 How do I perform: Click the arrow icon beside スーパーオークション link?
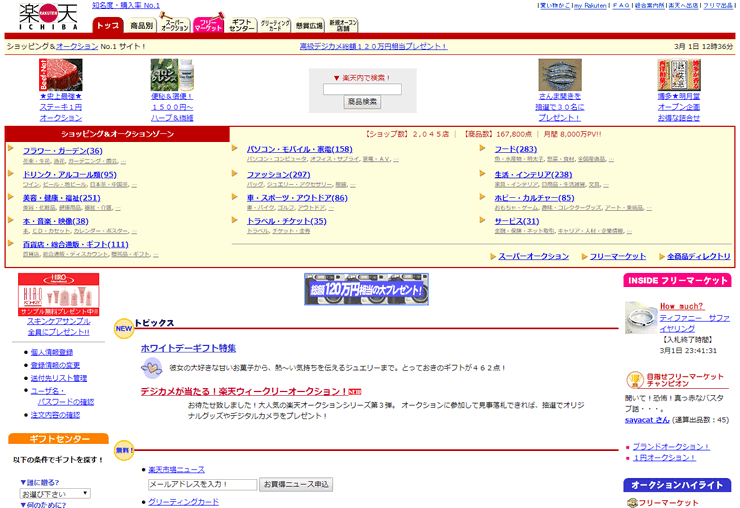point(493,256)
